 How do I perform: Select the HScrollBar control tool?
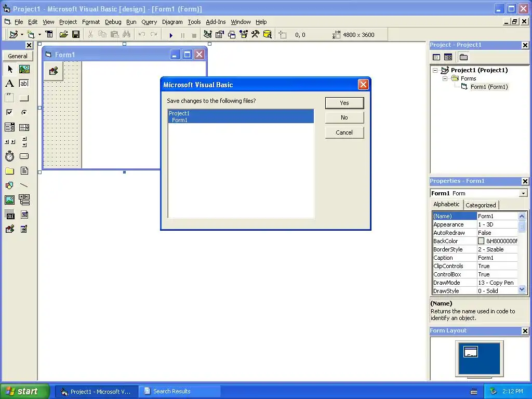10,141
